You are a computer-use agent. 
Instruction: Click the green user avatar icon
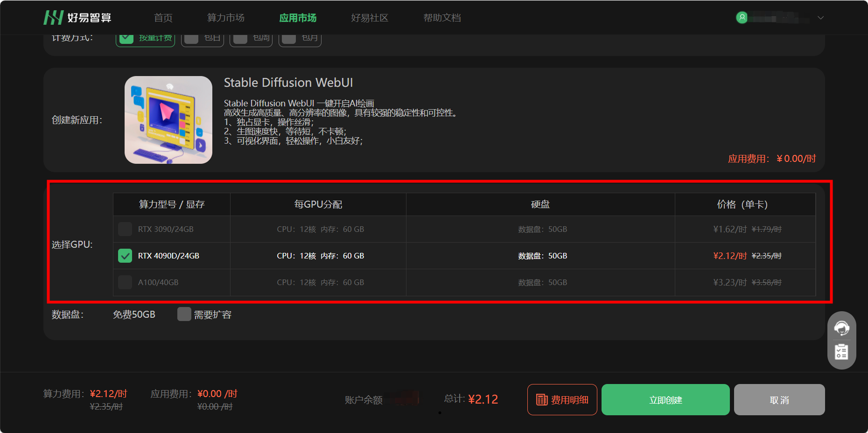click(x=742, y=18)
